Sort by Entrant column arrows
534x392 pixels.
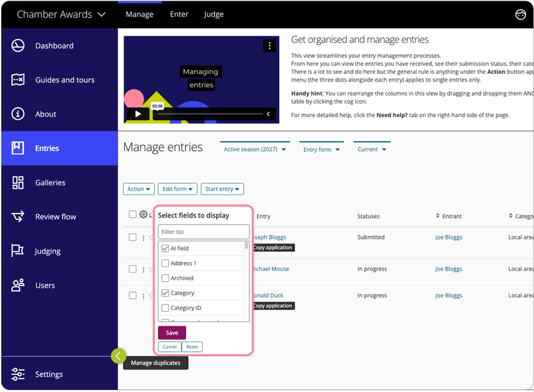[438, 216]
